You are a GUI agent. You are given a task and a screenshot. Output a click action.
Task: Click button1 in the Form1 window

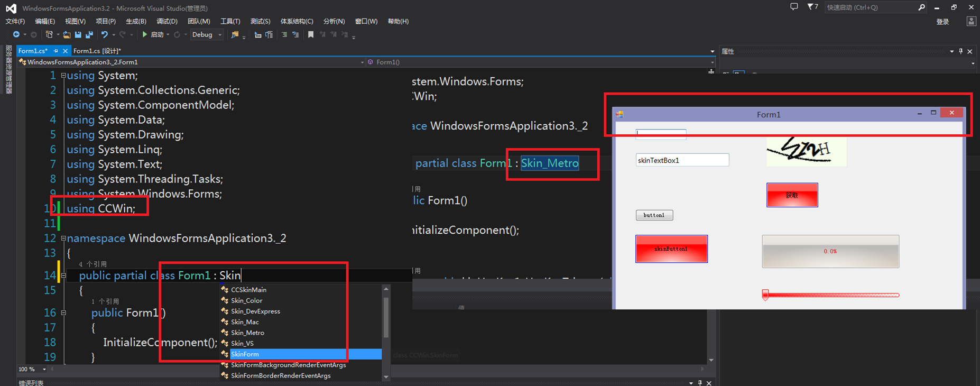654,215
